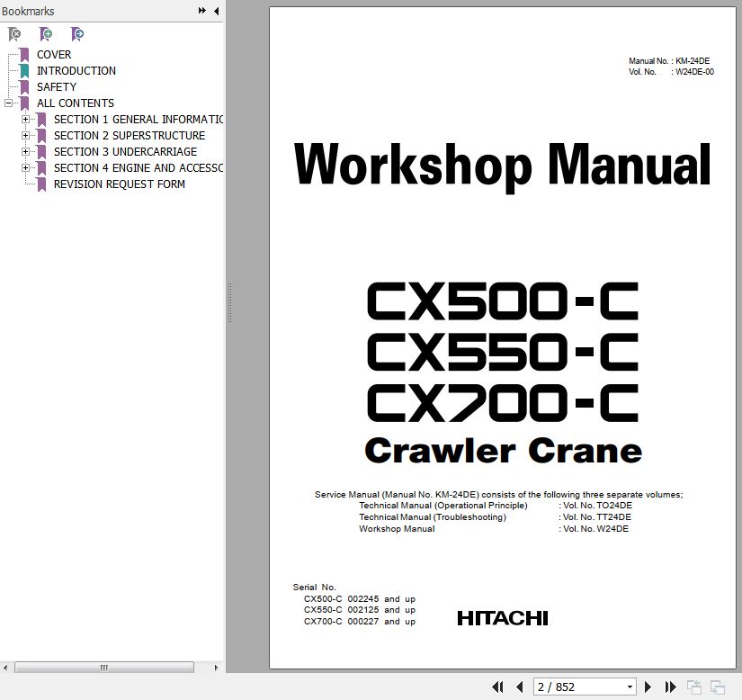This screenshot has height=700, width=742.
Task: Select the SAFETY bookmark
Action: 56,87
